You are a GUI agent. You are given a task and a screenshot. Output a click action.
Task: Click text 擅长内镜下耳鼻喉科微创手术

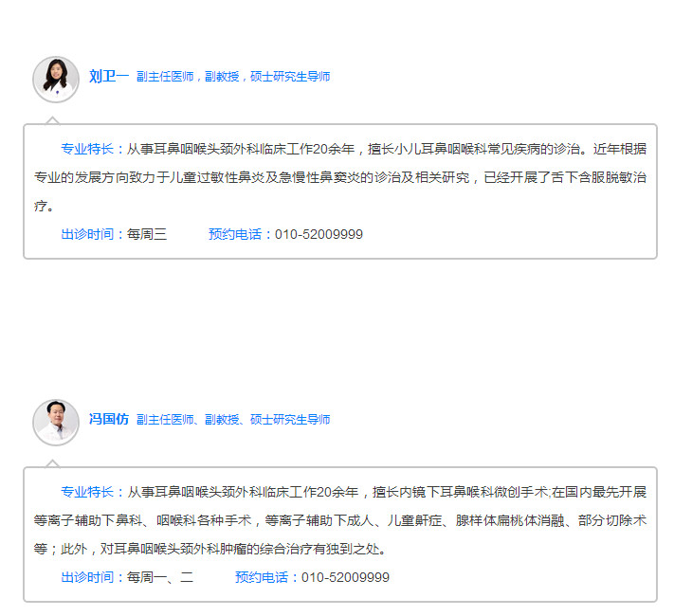click(x=460, y=491)
